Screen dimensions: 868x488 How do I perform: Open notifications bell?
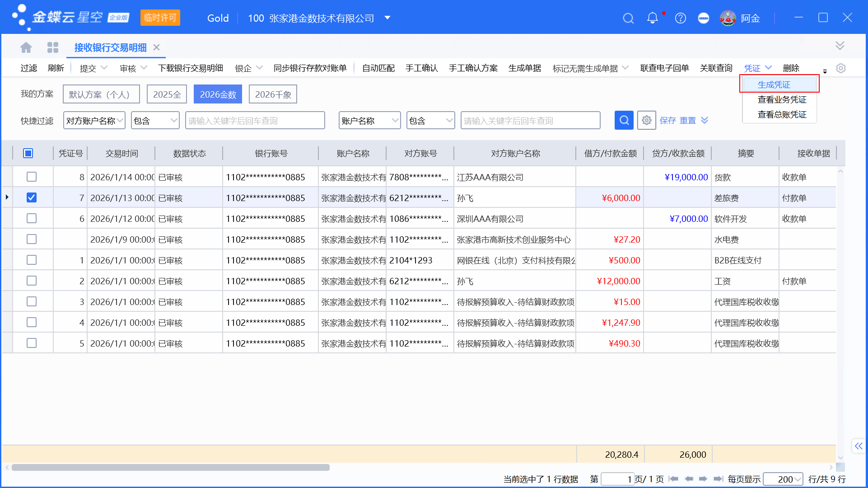[652, 18]
